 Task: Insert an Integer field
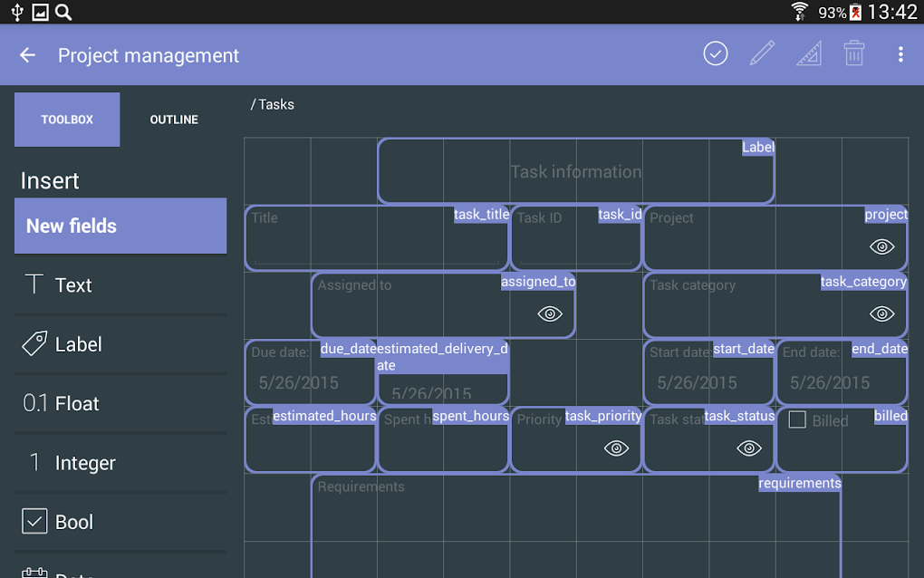120,463
